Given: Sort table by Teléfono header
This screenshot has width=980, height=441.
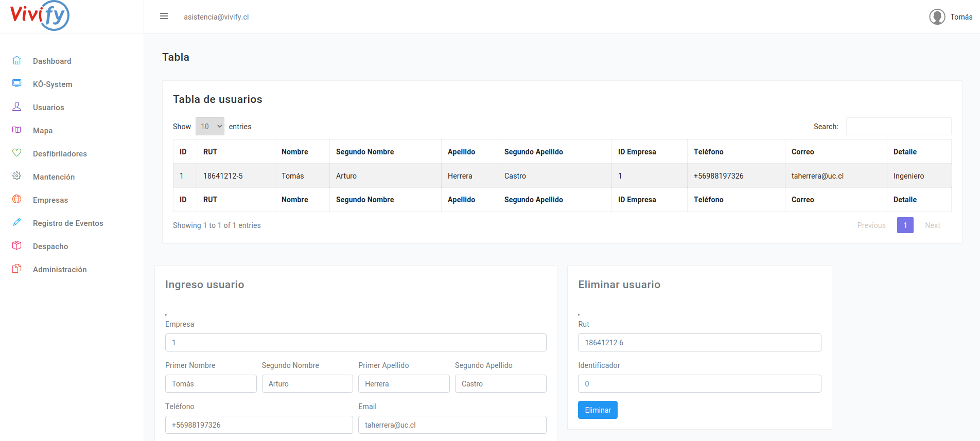Looking at the screenshot, I should point(736,152).
